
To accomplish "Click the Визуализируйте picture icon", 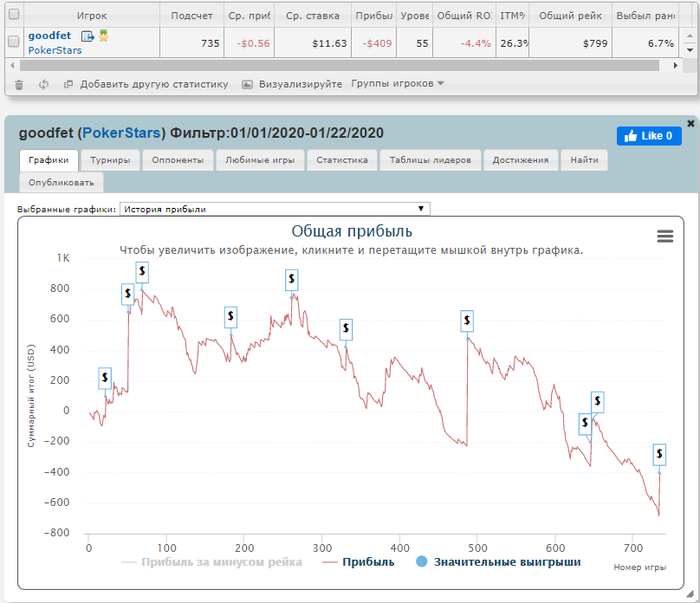I will (247, 84).
